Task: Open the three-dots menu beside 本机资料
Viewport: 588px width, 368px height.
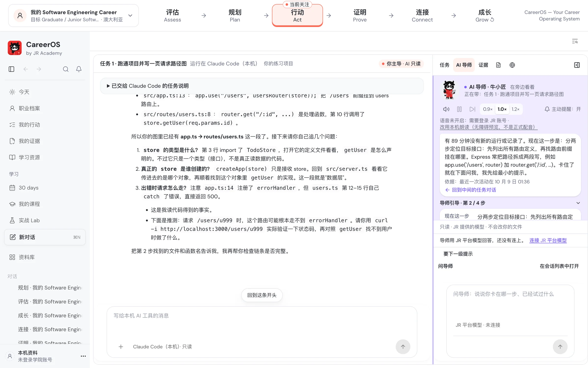Action: pyautogui.click(x=83, y=356)
